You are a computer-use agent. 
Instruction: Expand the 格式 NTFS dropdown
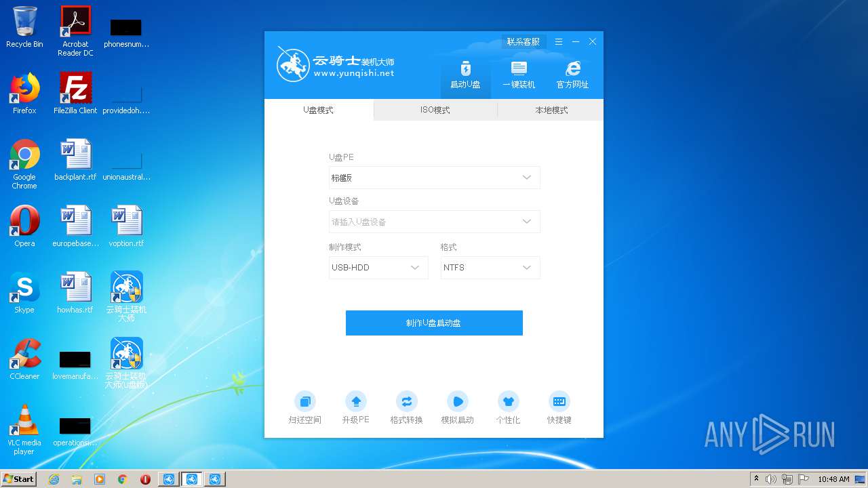pos(490,268)
